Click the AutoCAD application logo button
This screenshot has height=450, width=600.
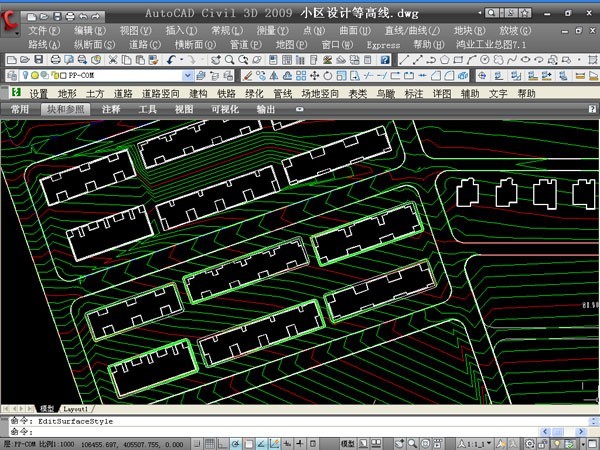pyautogui.click(x=12, y=22)
